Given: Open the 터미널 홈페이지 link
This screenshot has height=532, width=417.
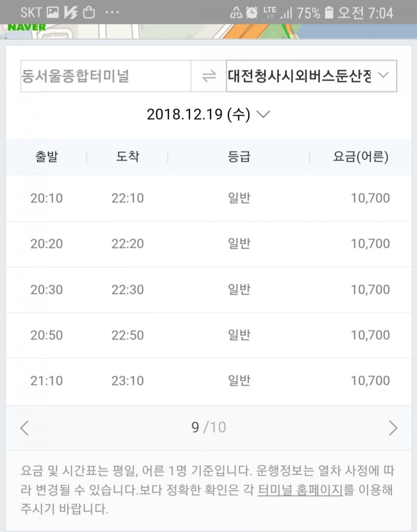Looking at the screenshot, I should (301, 490).
